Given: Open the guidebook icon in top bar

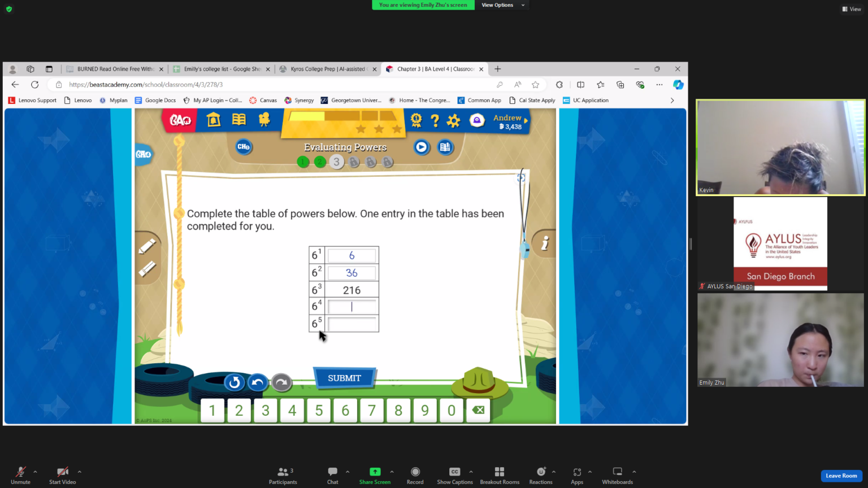Looking at the screenshot, I should point(239,120).
